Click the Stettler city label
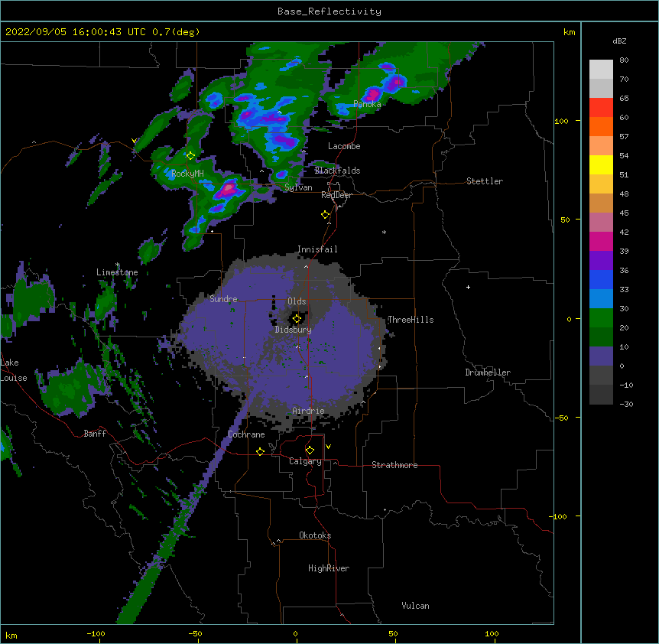Screen dimensions: 659x644 tap(485, 181)
